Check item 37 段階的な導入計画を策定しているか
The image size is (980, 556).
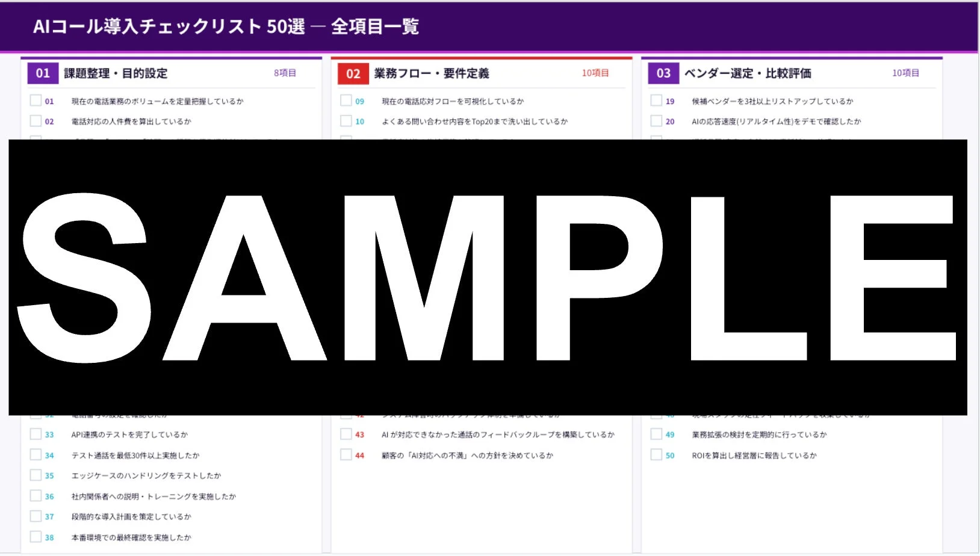click(x=36, y=516)
